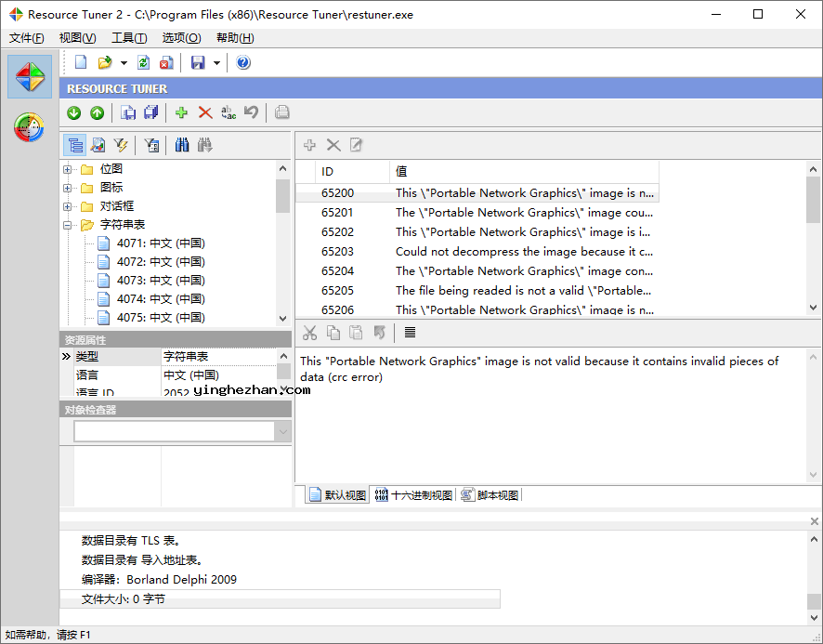Toggle the word wrap lines icon
This screenshot has height=644, width=823.
coord(410,333)
